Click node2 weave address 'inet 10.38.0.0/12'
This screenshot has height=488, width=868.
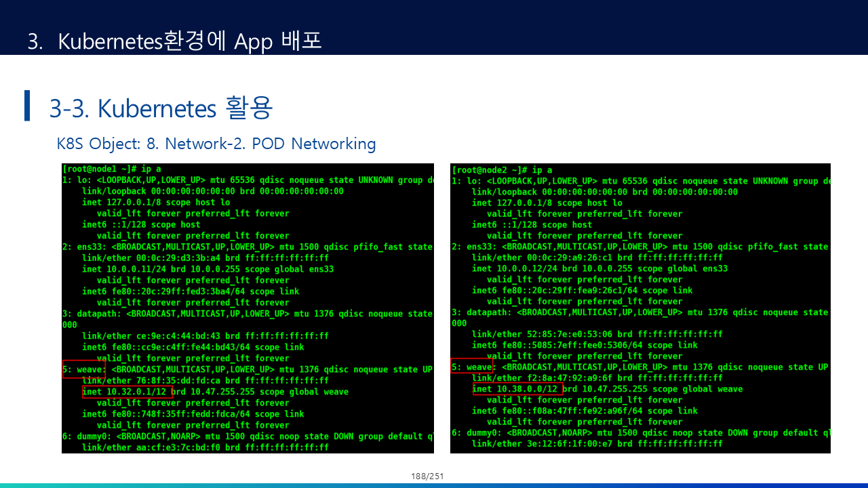pos(515,389)
